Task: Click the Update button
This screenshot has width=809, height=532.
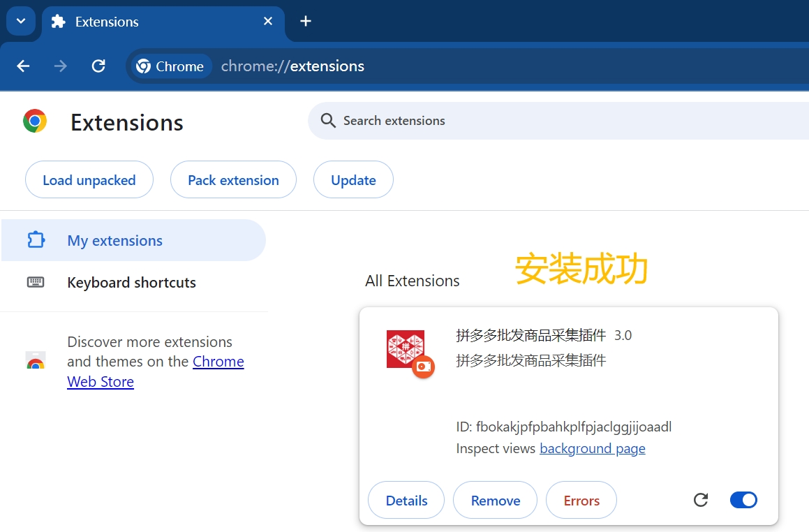Action: click(x=353, y=179)
